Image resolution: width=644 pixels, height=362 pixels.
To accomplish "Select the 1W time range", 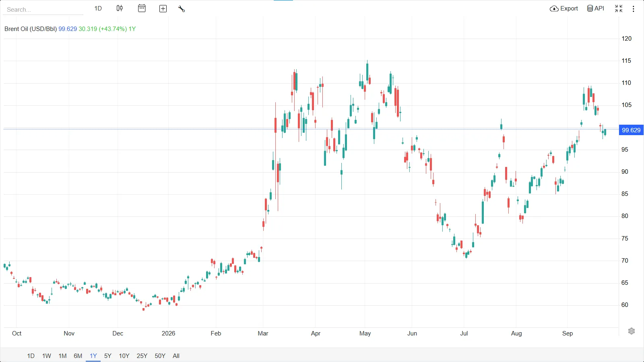I will tap(47, 356).
